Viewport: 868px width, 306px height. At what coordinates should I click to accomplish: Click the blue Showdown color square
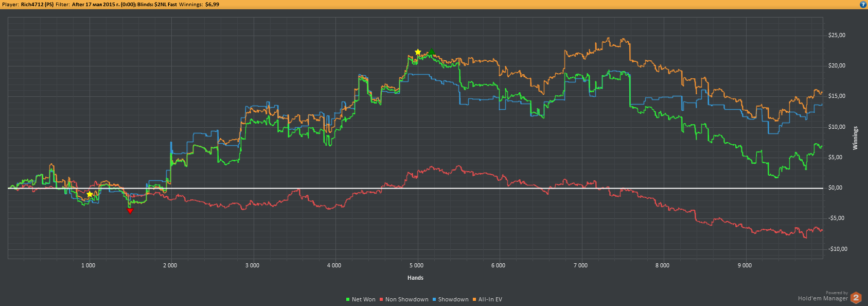tap(434, 299)
